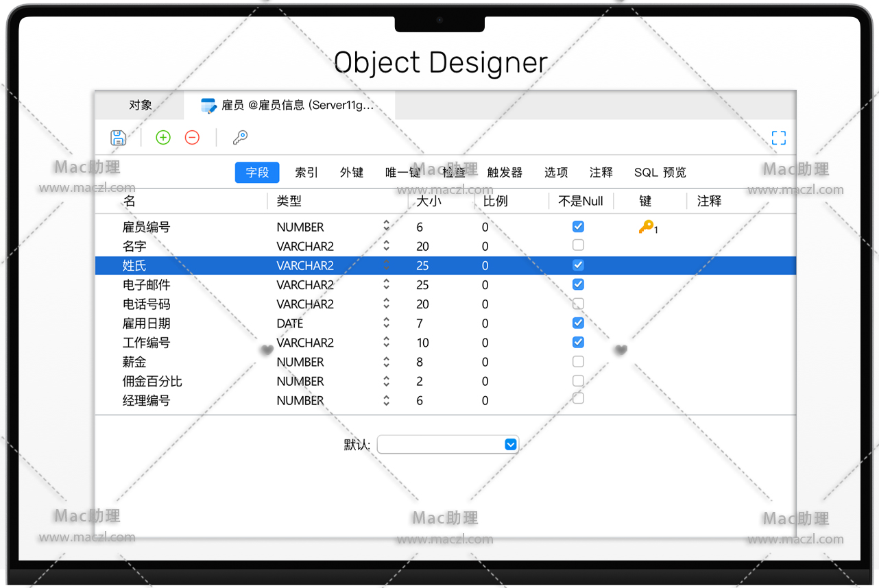Click the gold key icon for 雇员编号
The image size is (879, 588).
[x=646, y=227]
